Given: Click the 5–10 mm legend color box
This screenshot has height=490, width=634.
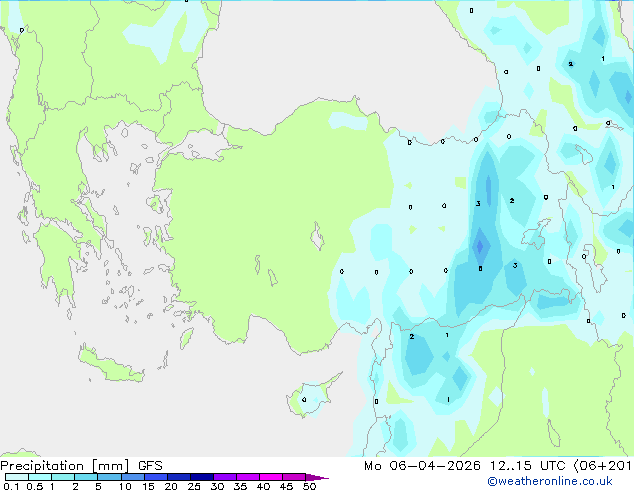Looking at the screenshot, I should (109, 477).
